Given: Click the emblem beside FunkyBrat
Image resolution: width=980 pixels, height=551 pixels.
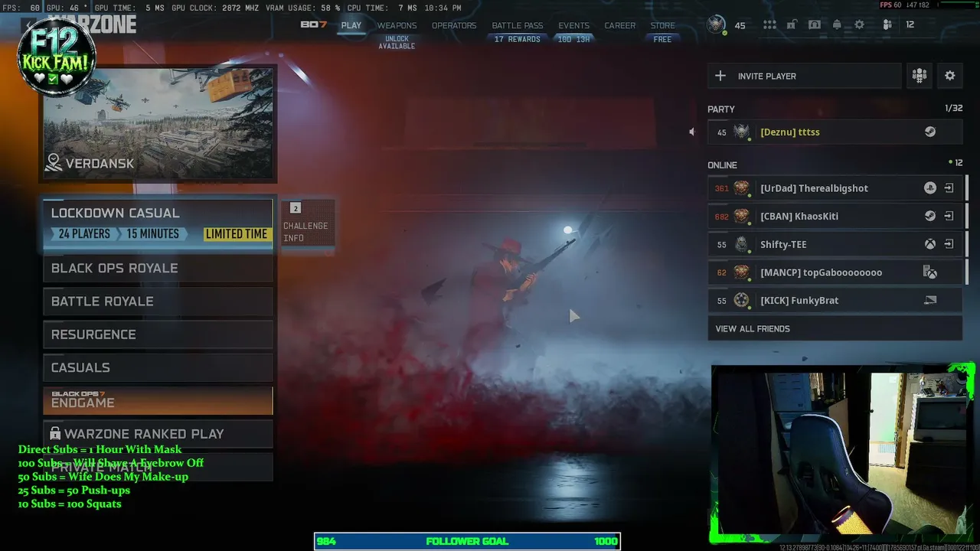Looking at the screenshot, I should (741, 300).
